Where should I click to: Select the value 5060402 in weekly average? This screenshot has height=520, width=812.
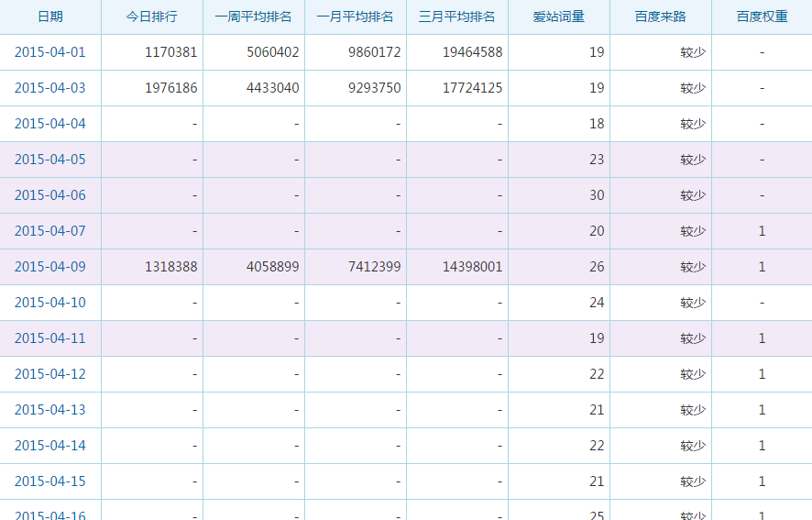pyautogui.click(x=273, y=52)
